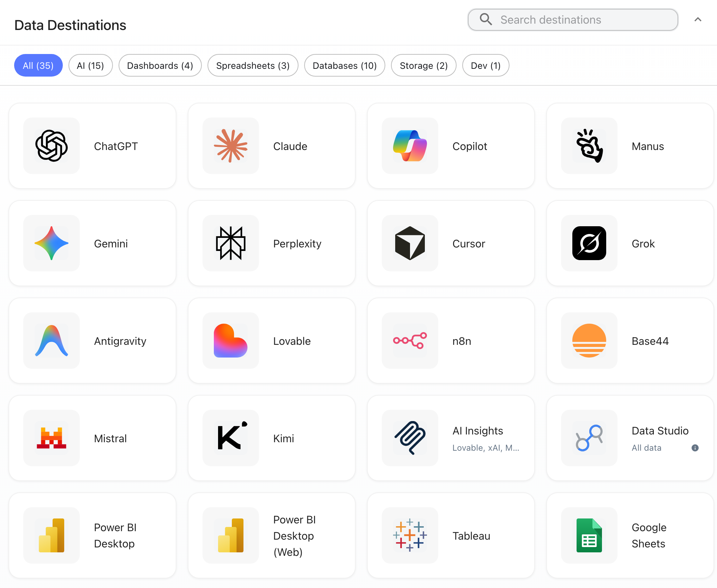The image size is (717, 588).
Task: Click the n8n workflow icon
Action: point(410,341)
